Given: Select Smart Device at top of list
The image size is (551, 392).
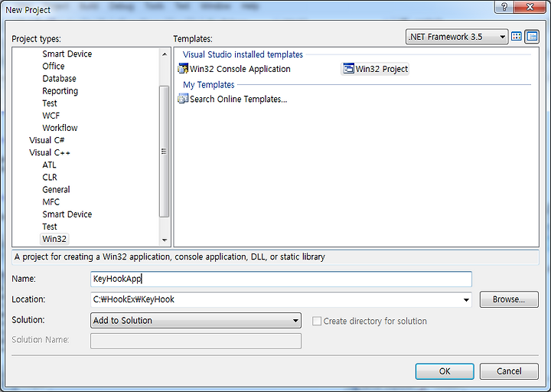Looking at the screenshot, I should click(x=67, y=54).
